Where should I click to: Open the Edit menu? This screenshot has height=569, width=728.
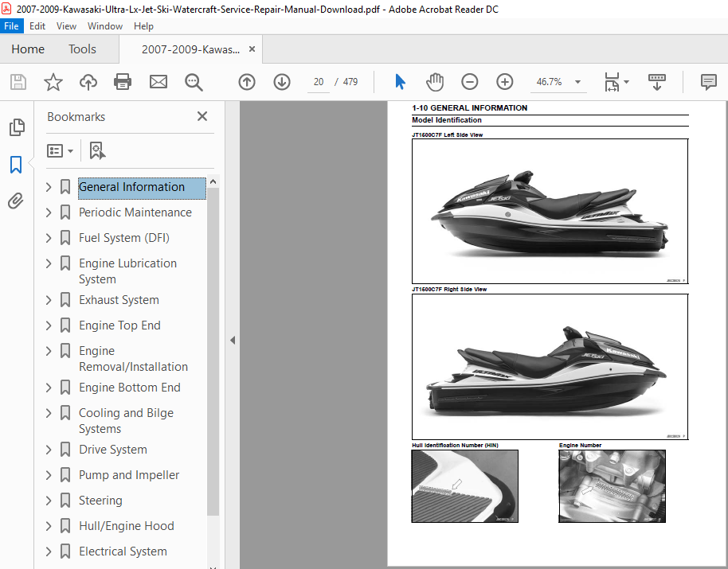pos(37,26)
